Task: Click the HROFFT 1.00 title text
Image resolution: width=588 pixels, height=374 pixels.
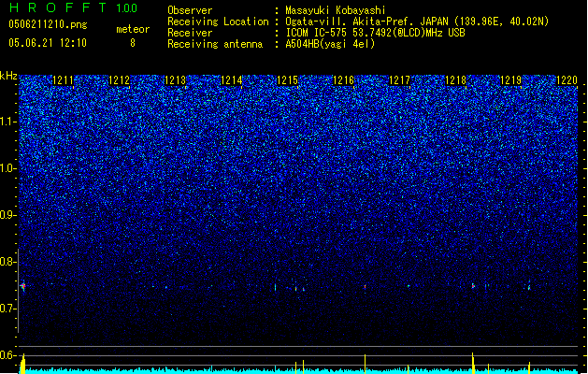Action: click(74, 7)
